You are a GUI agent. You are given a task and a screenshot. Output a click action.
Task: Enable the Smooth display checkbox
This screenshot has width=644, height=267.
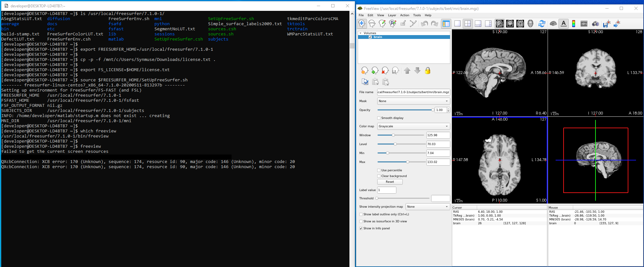(x=379, y=118)
